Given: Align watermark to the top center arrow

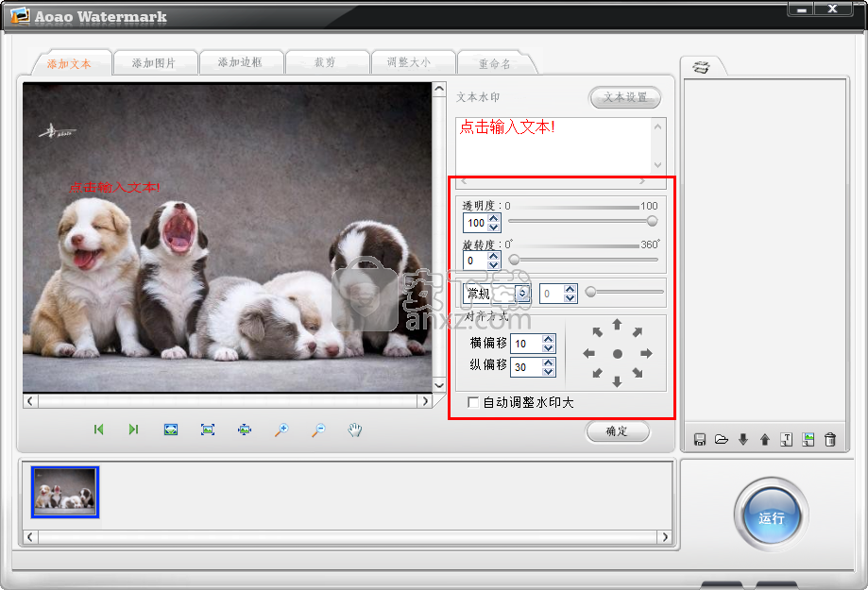Looking at the screenshot, I should tap(617, 325).
